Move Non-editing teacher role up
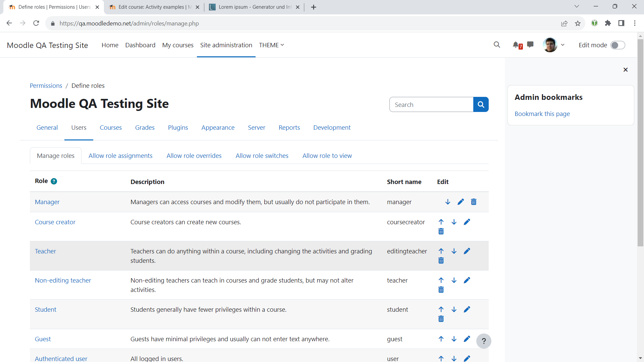This screenshot has height=362, width=644. [441, 280]
